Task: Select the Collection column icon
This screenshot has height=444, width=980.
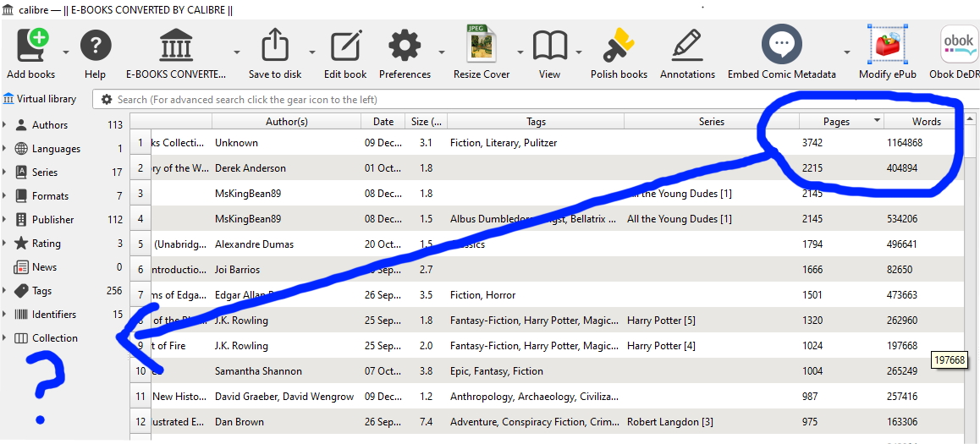Action: pyautogui.click(x=21, y=337)
